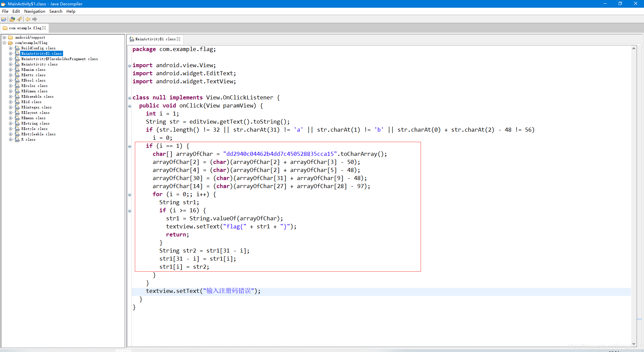Click the BuildConfig.class file icon
Image resolution: width=644 pixels, height=352 pixels.
point(17,48)
